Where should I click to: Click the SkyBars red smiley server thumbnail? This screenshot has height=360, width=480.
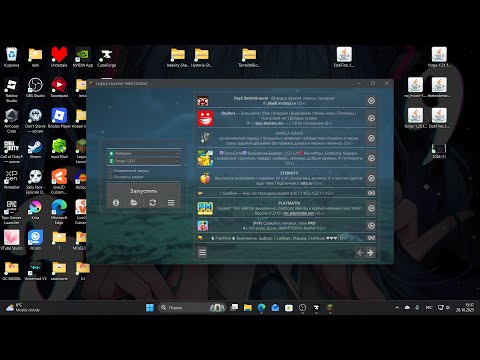[x=205, y=118]
